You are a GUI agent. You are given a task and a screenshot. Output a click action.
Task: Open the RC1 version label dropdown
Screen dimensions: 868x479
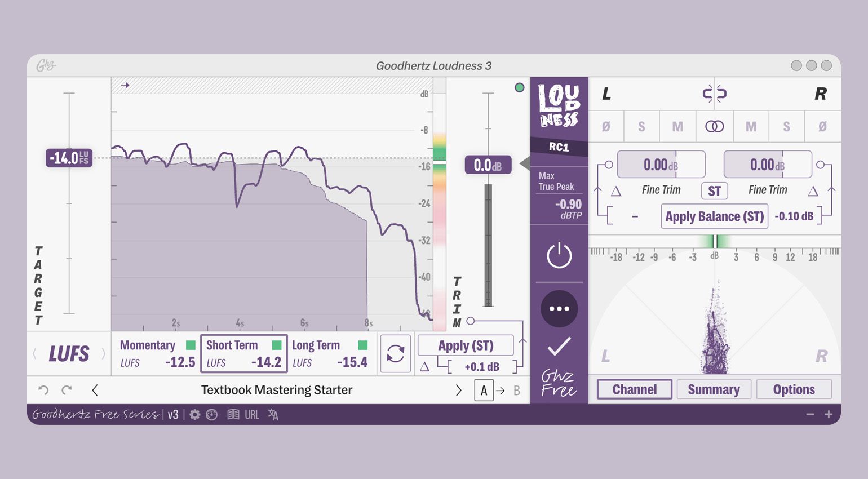(559, 147)
